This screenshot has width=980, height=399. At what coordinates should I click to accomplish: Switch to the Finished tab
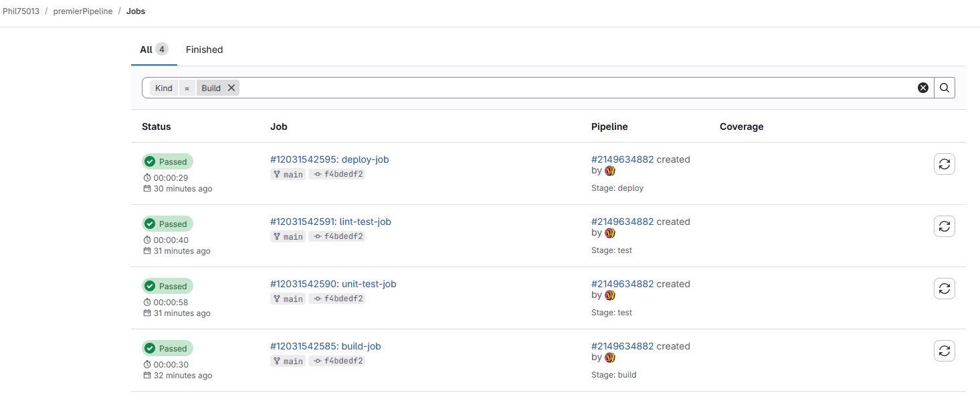click(x=204, y=50)
